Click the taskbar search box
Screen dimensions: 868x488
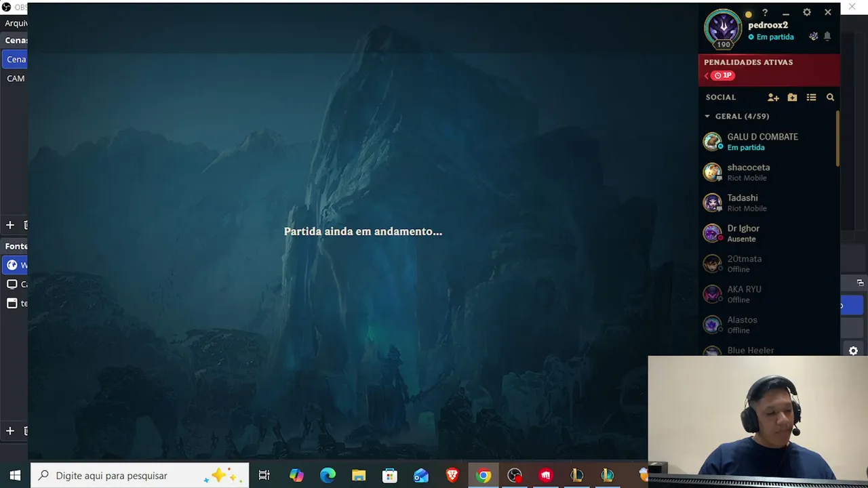click(140, 476)
